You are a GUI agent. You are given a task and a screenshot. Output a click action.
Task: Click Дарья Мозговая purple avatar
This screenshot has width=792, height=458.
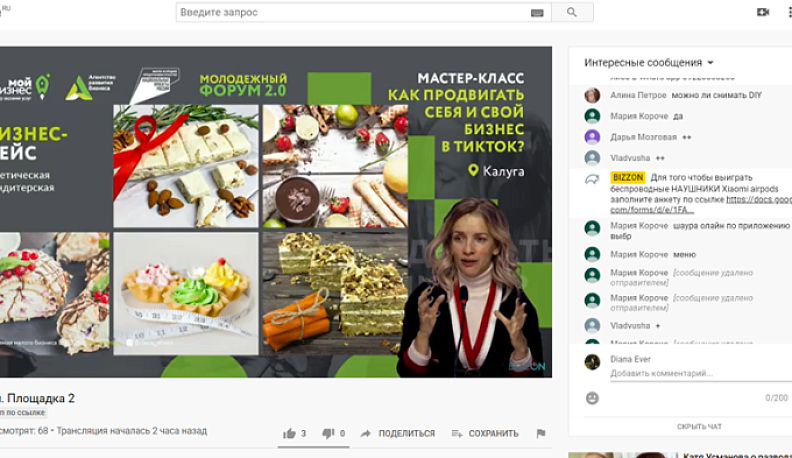(x=592, y=137)
